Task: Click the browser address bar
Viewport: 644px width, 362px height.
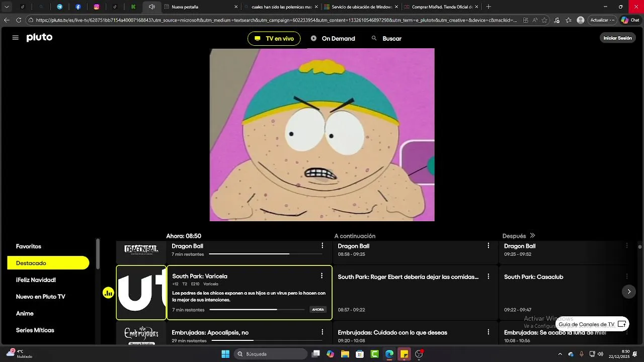Action: tap(276, 20)
